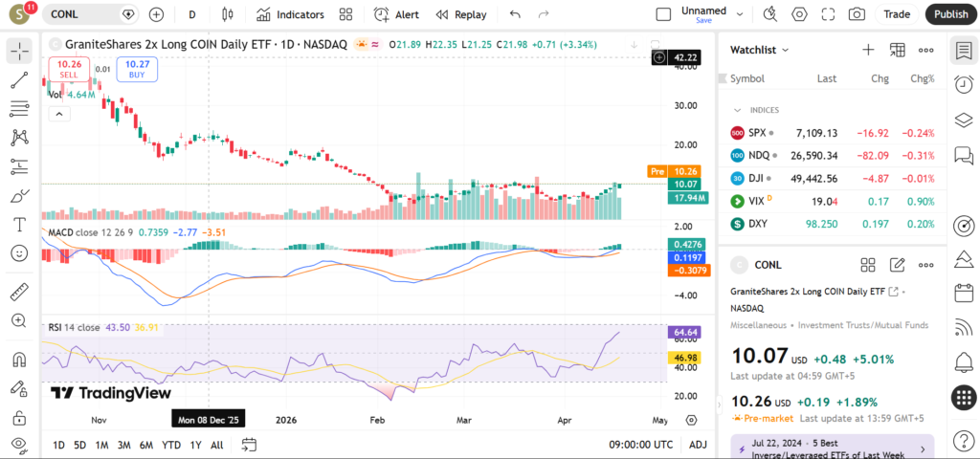Click the Publish button

coord(950,14)
